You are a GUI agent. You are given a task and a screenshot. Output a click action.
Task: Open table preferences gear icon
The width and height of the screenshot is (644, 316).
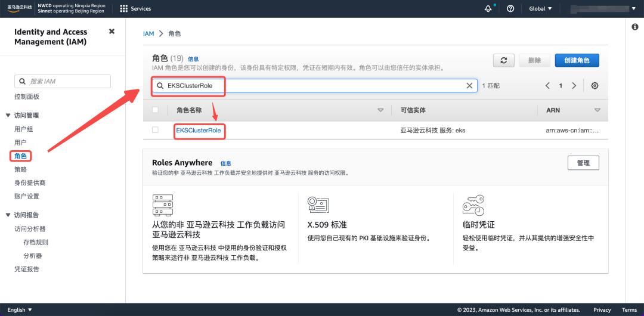[595, 85]
